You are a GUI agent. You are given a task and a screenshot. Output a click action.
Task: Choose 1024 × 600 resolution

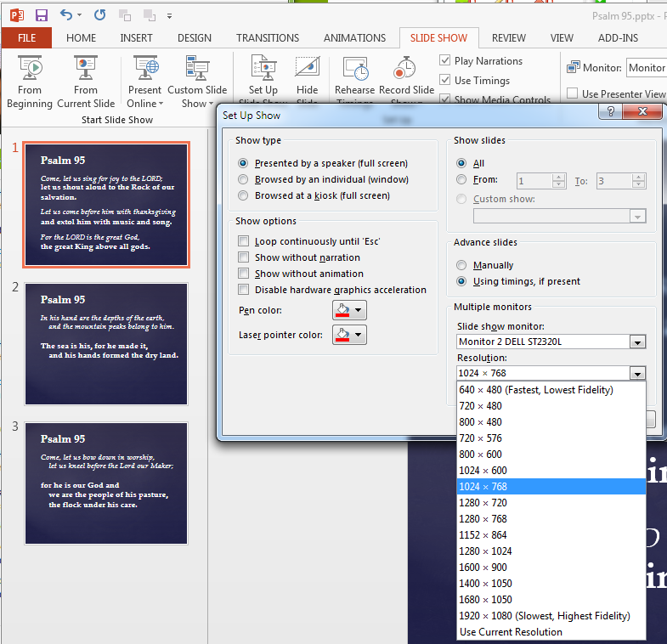[551, 471]
